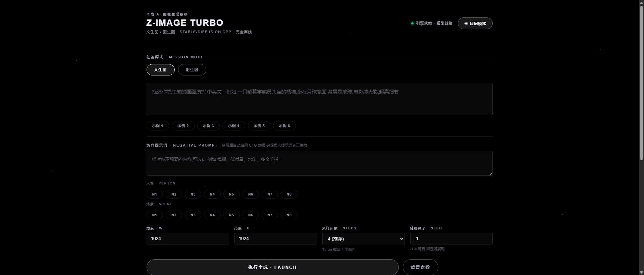Click the 宽度 W width field

point(188,239)
